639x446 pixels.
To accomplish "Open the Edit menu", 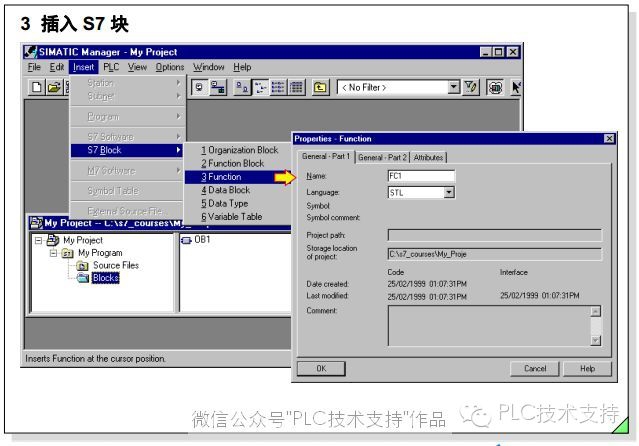I will 57,67.
